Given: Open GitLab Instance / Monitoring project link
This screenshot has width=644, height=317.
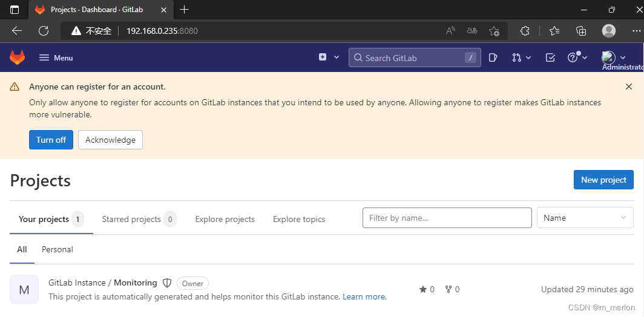Looking at the screenshot, I should [103, 283].
